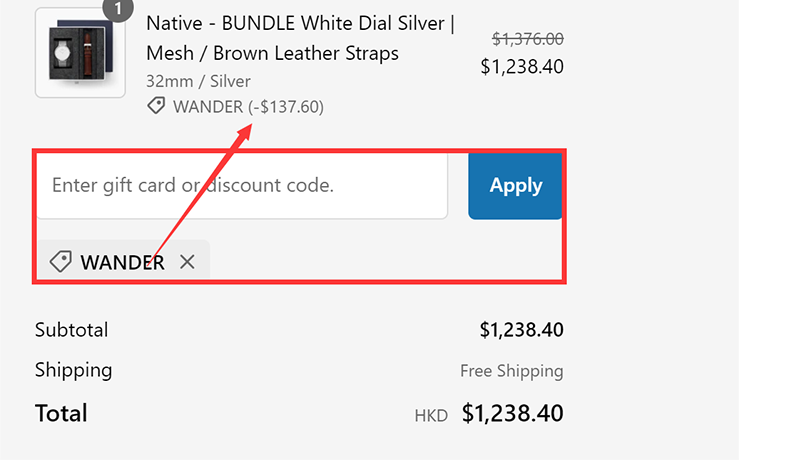The width and height of the screenshot is (800, 460).
Task: Click the tag icon in the WANDER chip
Action: pos(60,262)
